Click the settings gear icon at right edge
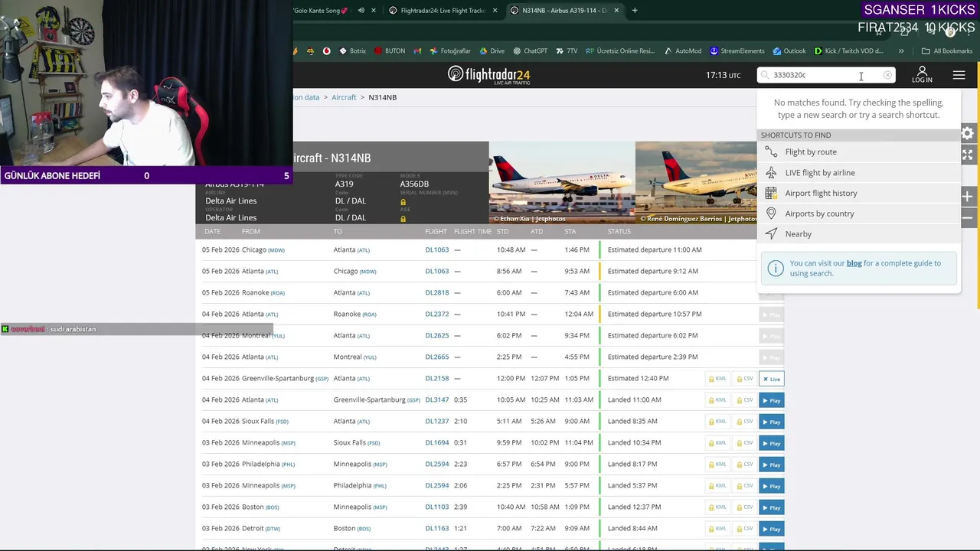 point(968,133)
